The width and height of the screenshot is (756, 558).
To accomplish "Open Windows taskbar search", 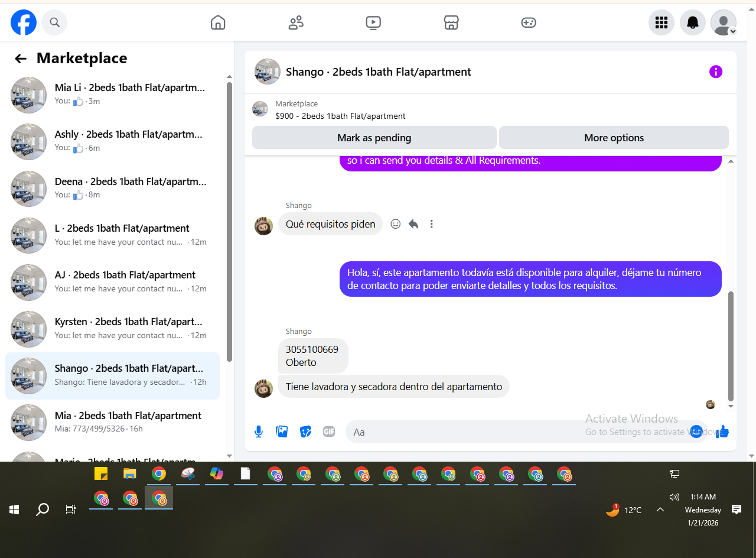I will coord(43,510).
